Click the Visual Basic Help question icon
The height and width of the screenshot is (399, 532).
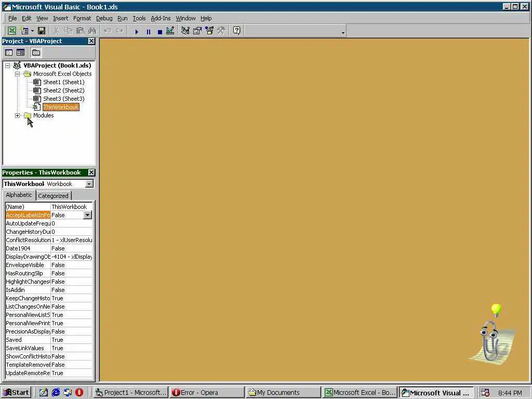click(x=236, y=31)
